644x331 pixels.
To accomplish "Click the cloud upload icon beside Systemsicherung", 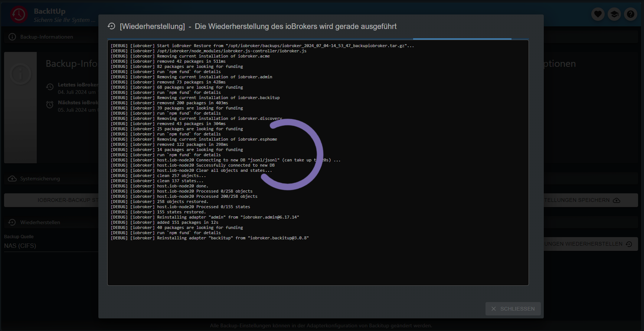I will [x=12, y=178].
